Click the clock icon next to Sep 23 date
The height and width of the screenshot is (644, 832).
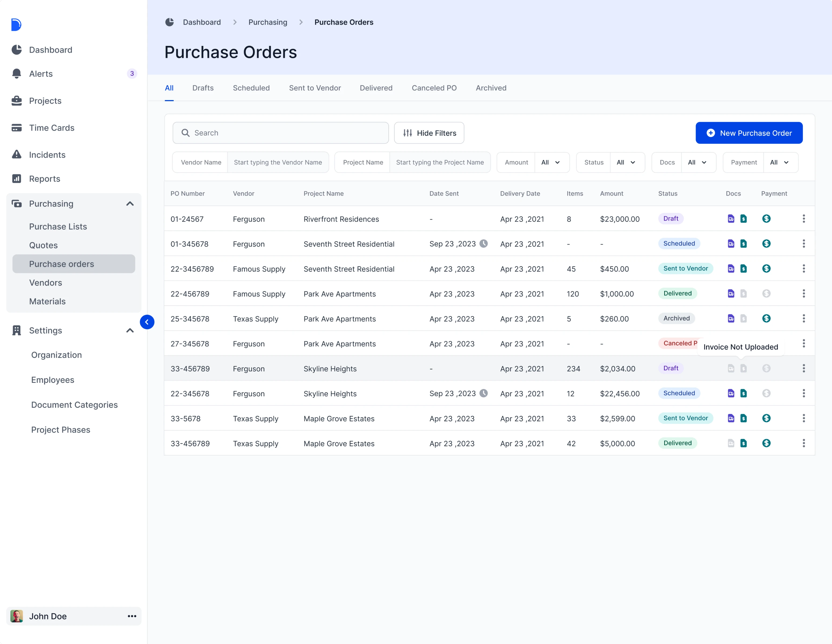coord(484,244)
